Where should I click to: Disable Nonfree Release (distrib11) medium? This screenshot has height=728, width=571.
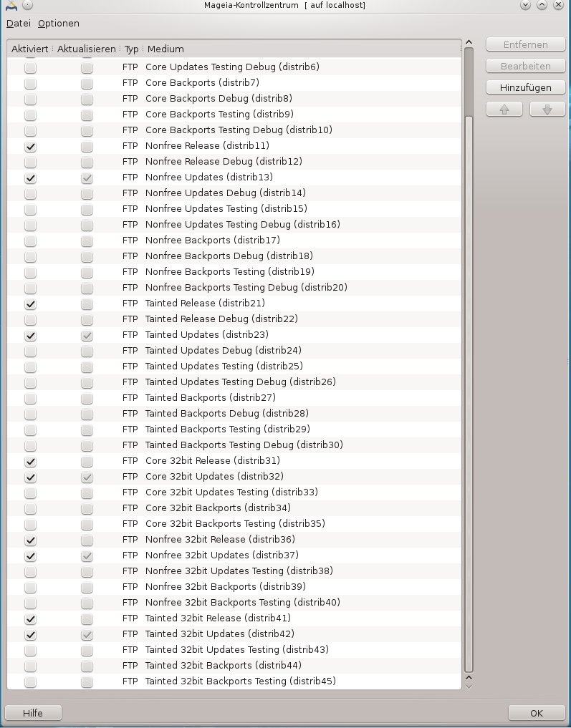pos(31,146)
